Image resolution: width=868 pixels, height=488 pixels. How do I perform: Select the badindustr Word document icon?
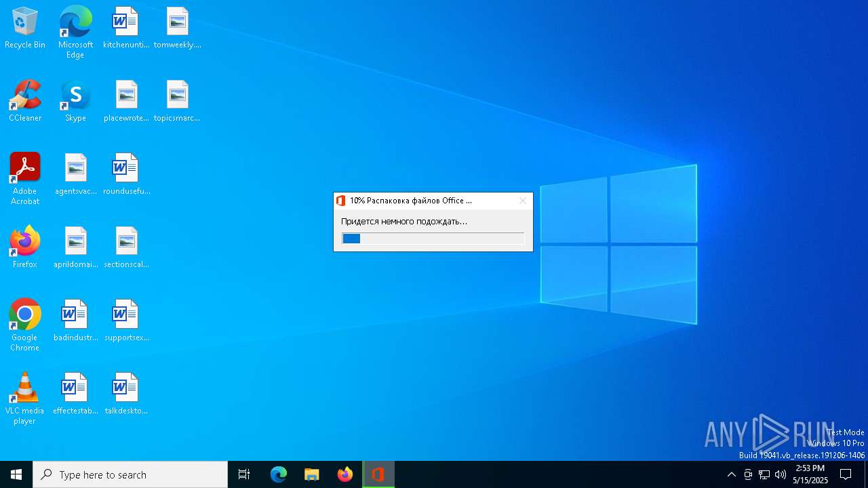pyautogui.click(x=75, y=321)
